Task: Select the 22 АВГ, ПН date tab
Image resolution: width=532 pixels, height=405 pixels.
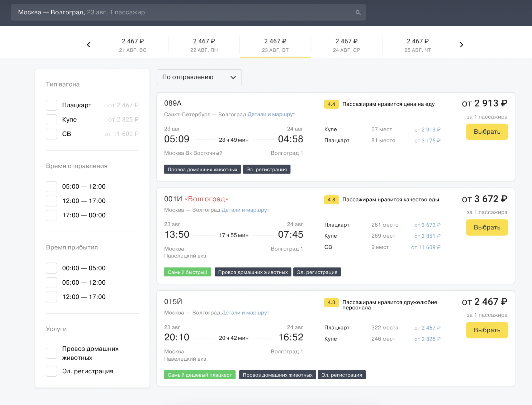Action: tap(204, 45)
